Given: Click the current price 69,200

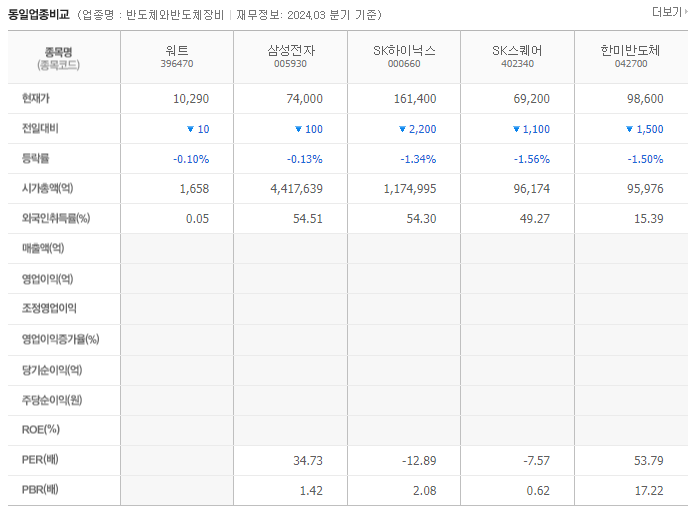Looking at the screenshot, I should point(532,99).
